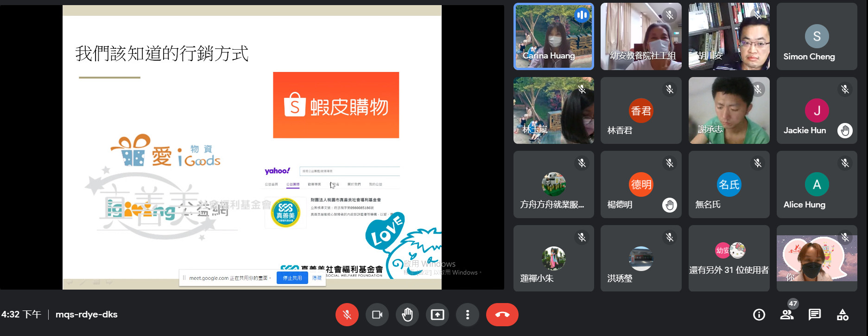Select the 方舟方舟就業服 participant tile
This screenshot has height=336, width=868.
[554, 184]
